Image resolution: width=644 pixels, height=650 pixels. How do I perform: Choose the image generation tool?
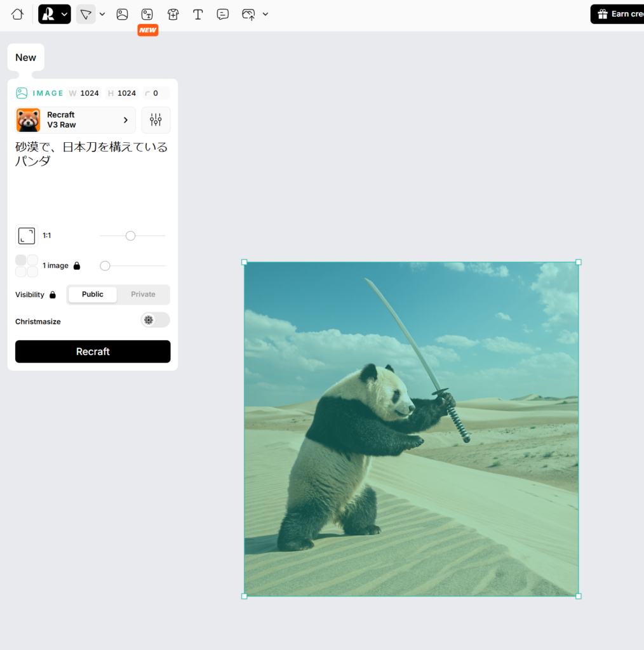(123, 14)
